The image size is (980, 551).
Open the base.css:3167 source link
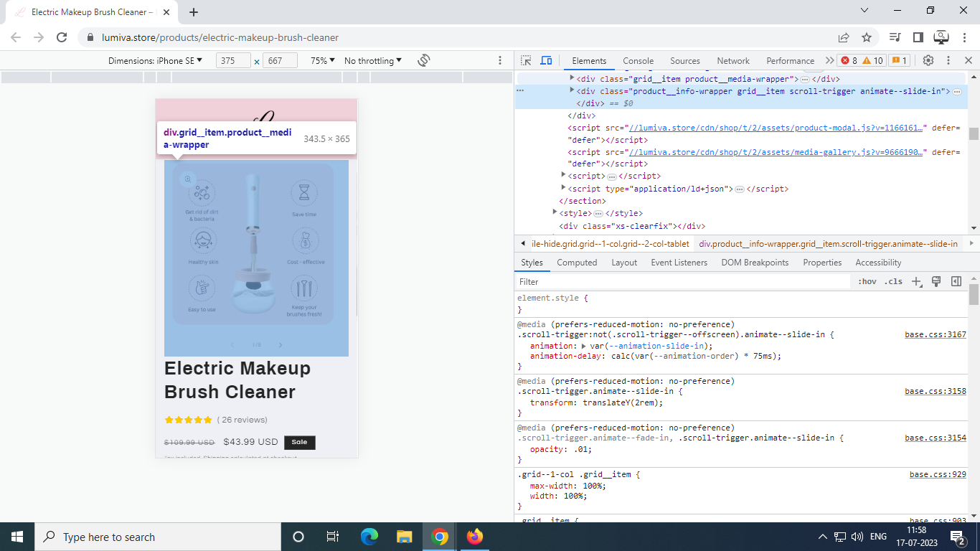(935, 334)
